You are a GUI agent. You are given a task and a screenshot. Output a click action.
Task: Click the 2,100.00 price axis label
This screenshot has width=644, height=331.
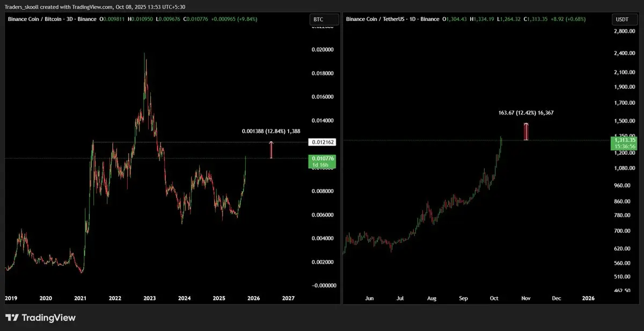pos(624,73)
